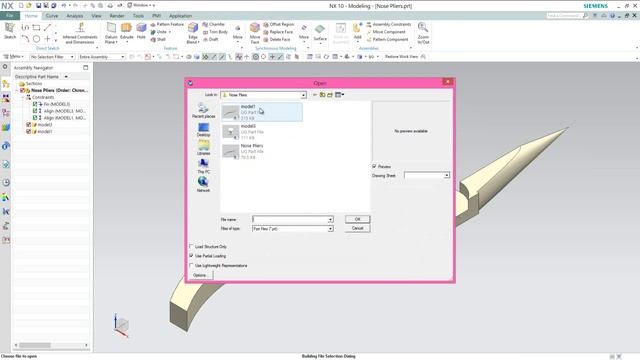Viewport: 640px width, 360px height.
Task: Toggle Nose Pliers assembly checkbox in navigator
Action: 23,90
